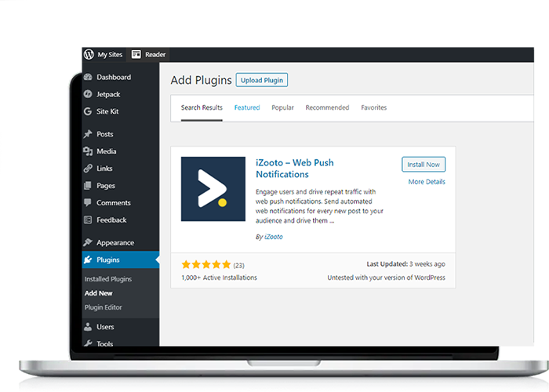Open Feedback menu item

point(111,220)
